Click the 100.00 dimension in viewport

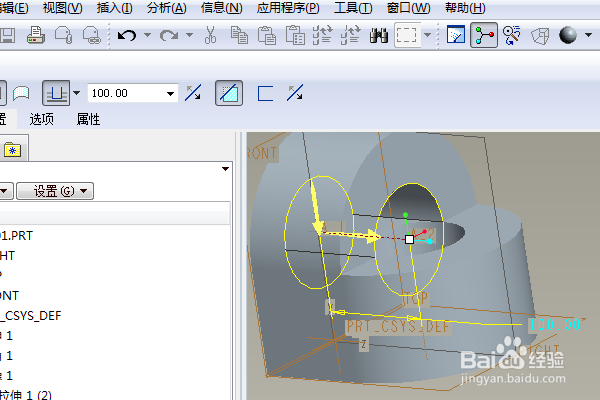pos(555,325)
